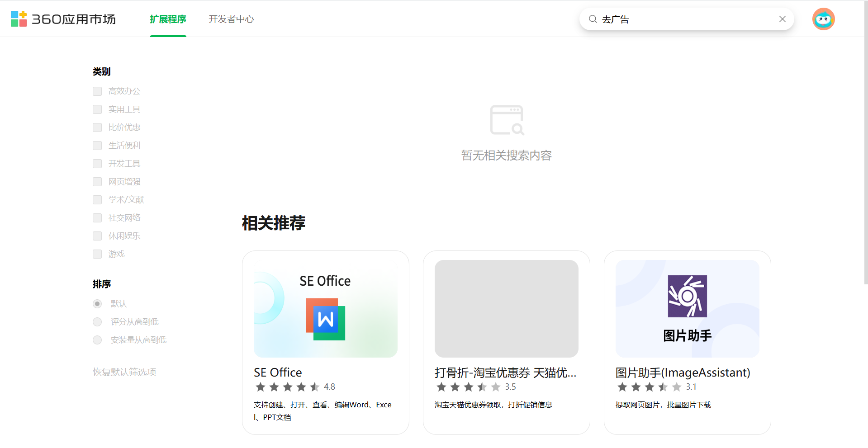Click description 提取网页图片，批量图片下载

click(663, 405)
